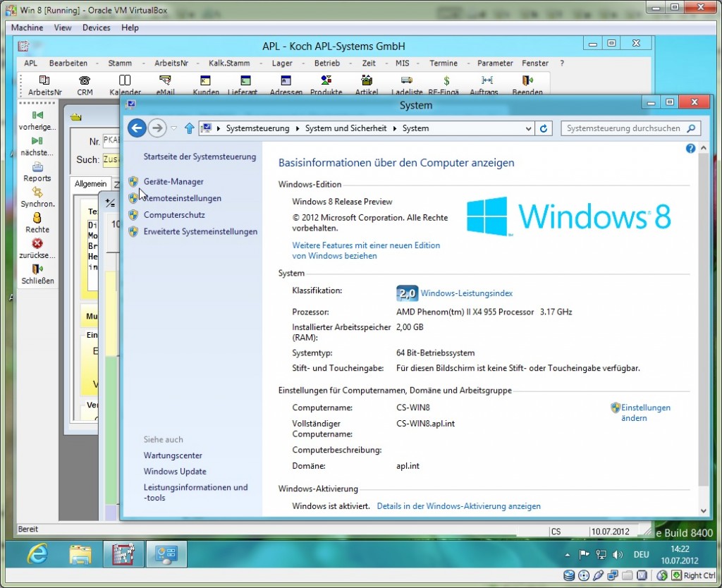Open the ArbeitsNr toolbar icon in APL
722x588 pixels.
[44, 85]
